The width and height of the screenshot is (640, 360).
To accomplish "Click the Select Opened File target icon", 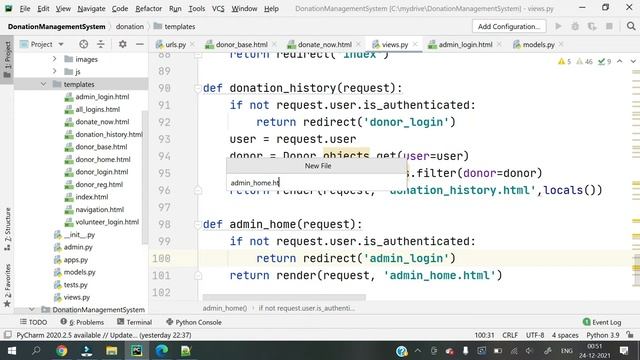I will click(x=84, y=44).
